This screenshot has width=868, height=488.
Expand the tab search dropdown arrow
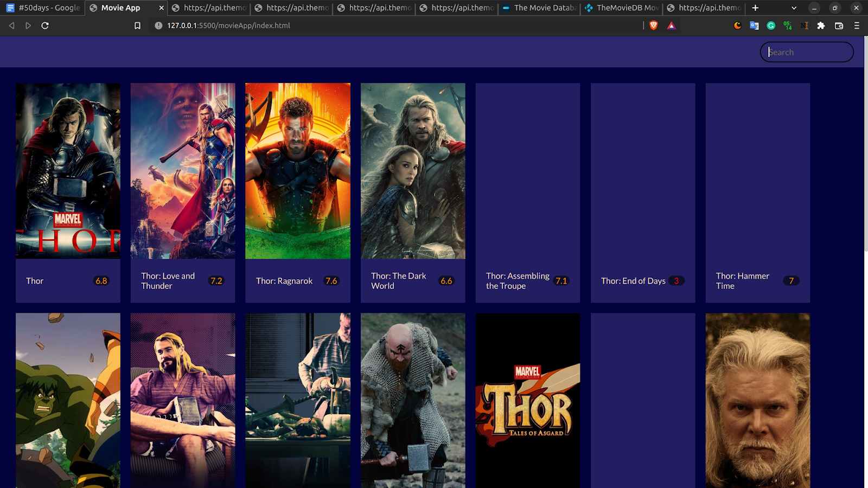tap(794, 8)
